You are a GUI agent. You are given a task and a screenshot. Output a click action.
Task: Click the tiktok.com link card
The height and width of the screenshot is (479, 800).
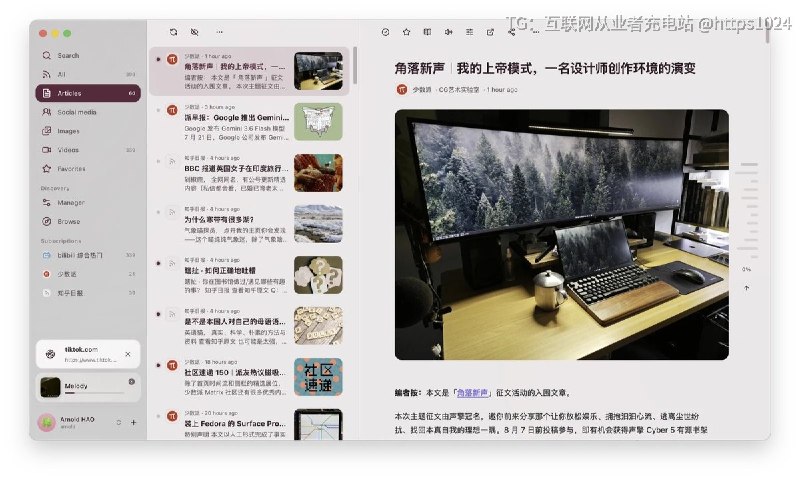pos(88,354)
